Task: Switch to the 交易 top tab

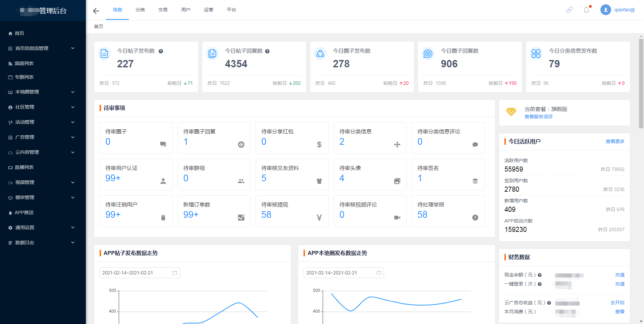Action: pyautogui.click(x=163, y=10)
